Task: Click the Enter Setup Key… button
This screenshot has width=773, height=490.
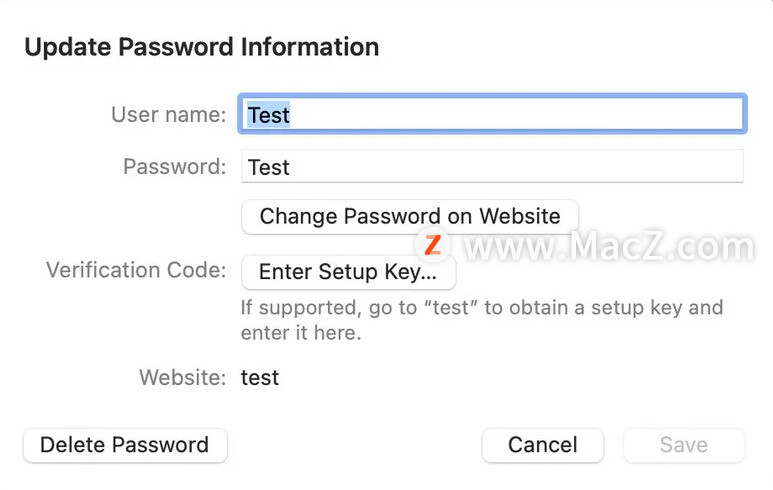Action: pos(348,272)
